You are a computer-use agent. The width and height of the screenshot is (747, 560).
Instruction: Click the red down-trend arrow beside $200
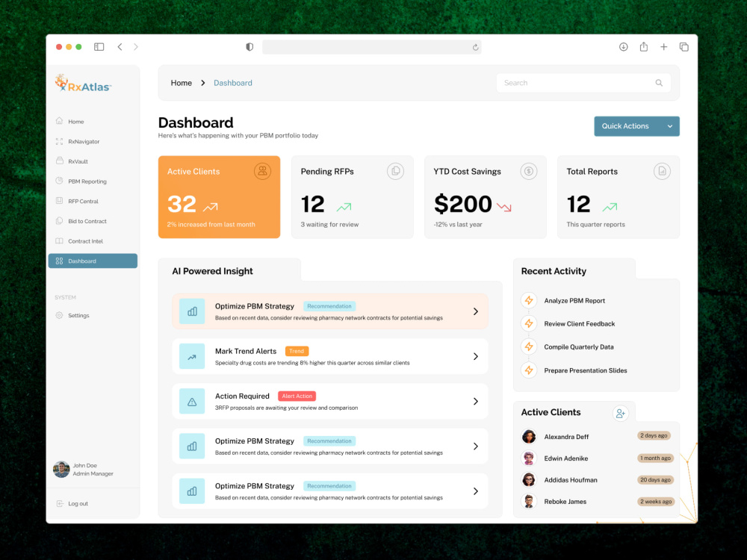504,207
